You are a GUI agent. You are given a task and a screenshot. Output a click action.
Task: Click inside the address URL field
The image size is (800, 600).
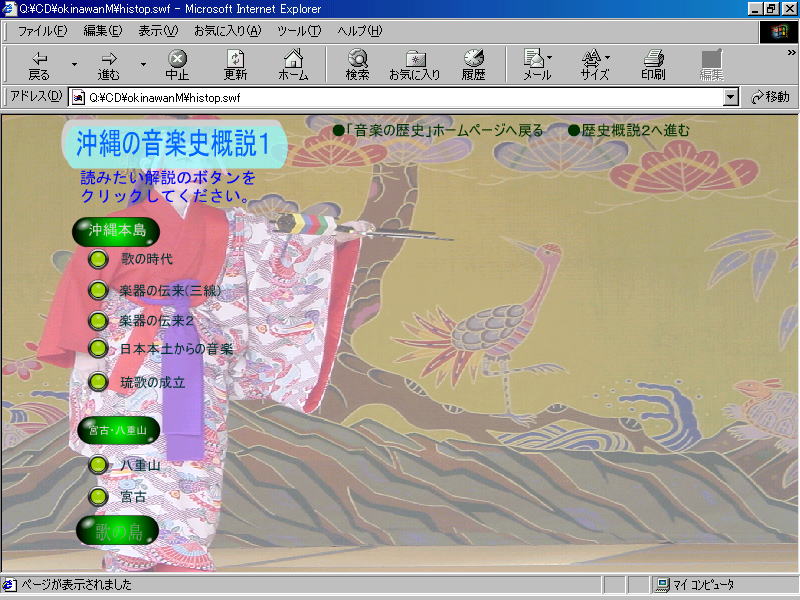[x=403, y=97]
